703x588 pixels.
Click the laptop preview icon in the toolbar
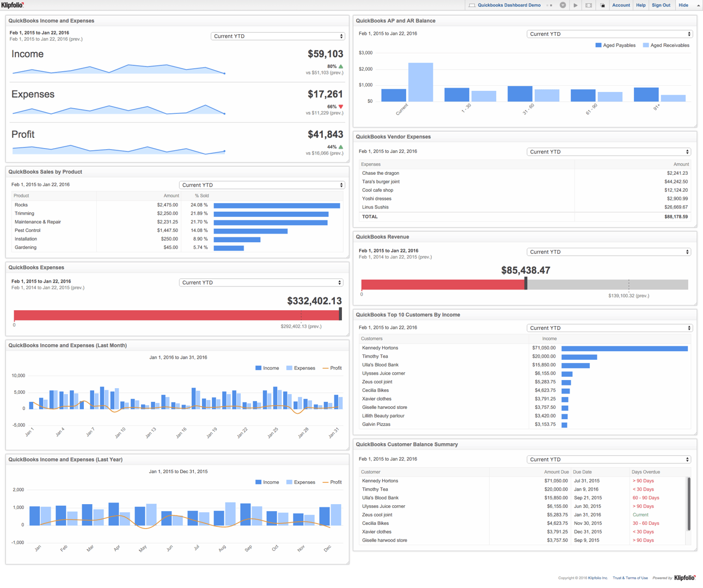(x=472, y=5)
